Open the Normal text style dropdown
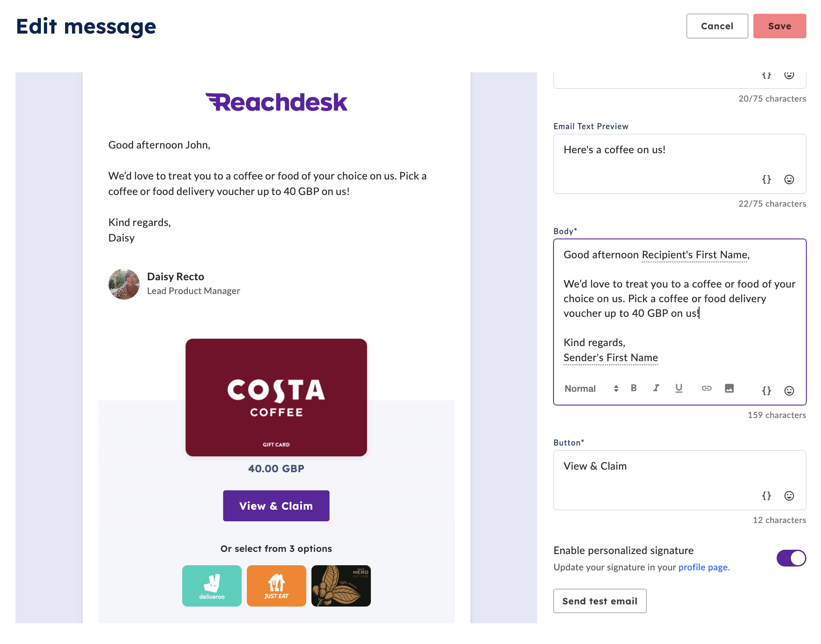Image resolution: width=821 pixels, height=644 pixels. pyautogui.click(x=591, y=389)
